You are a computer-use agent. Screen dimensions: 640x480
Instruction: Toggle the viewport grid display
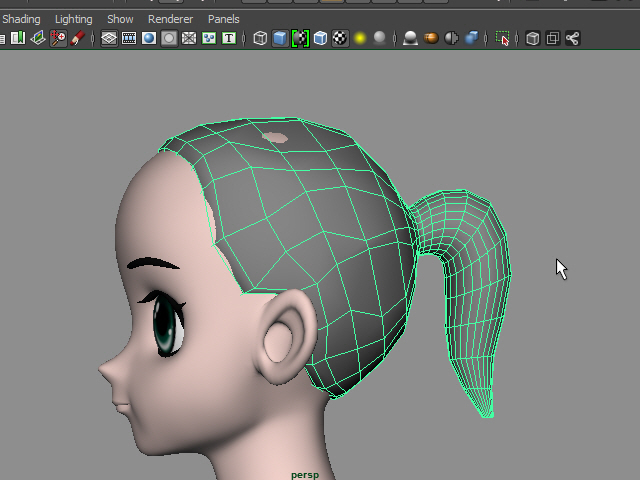[x=109, y=39]
